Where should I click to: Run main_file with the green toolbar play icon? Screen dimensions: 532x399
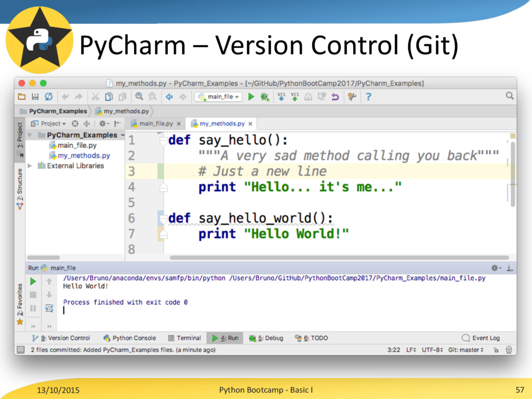pyautogui.click(x=251, y=97)
